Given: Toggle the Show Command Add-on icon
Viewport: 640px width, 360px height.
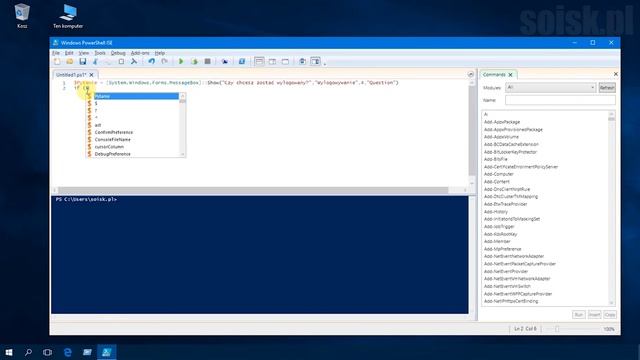Looking at the screenshot, I should (x=316, y=62).
